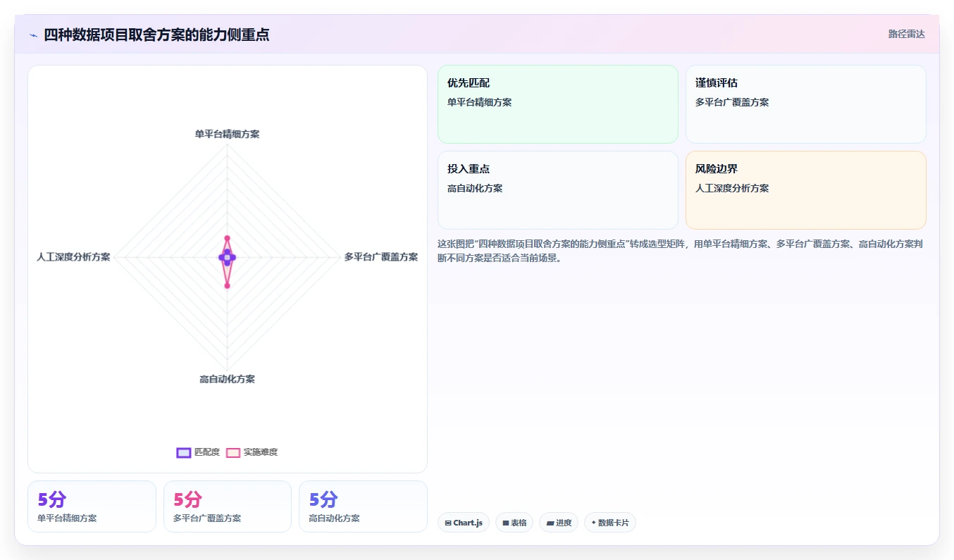Image resolution: width=954 pixels, height=560 pixels.
Task: Click 高自动化方案 text in 投入重点 card
Action: [x=475, y=188]
